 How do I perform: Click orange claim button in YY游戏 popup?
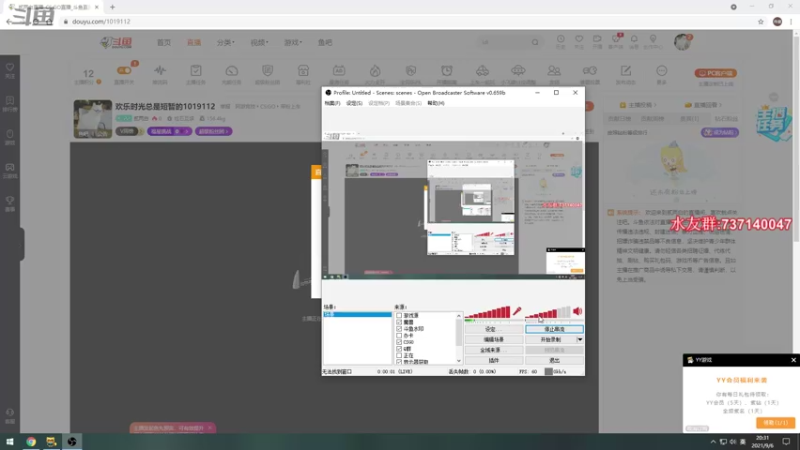click(x=775, y=422)
